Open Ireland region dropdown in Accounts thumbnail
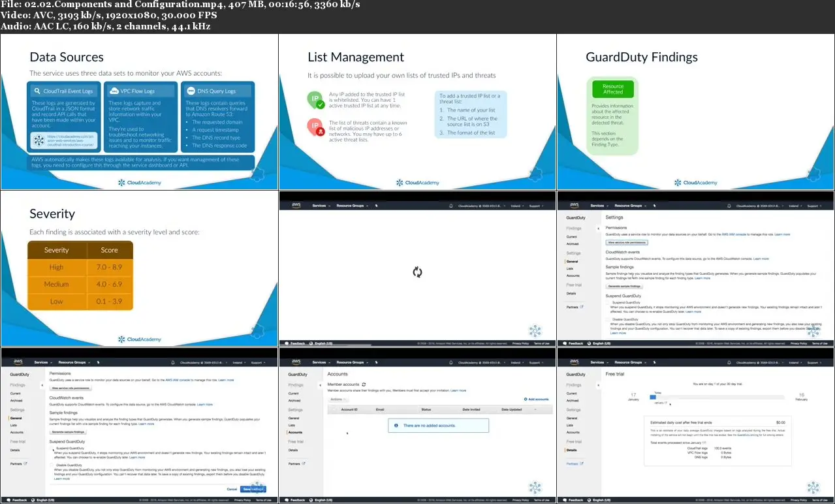The width and height of the screenshot is (835, 504). (517, 362)
